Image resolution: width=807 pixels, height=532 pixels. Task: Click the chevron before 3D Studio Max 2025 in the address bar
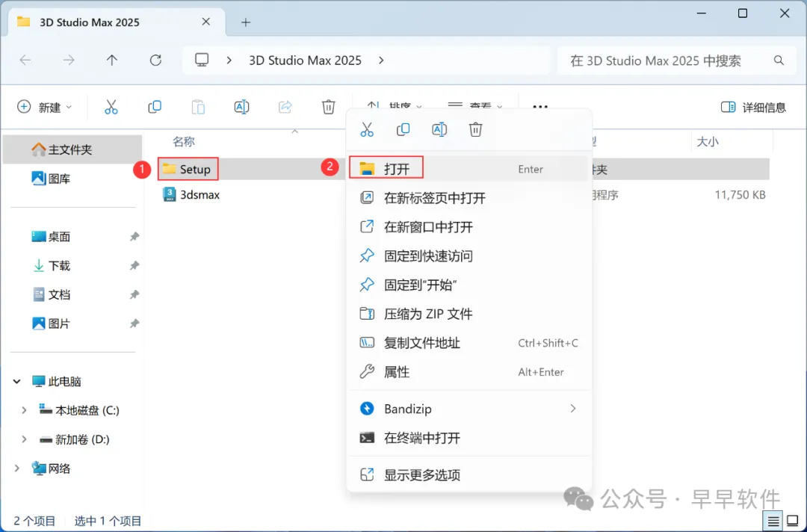[x=229, y=61]
